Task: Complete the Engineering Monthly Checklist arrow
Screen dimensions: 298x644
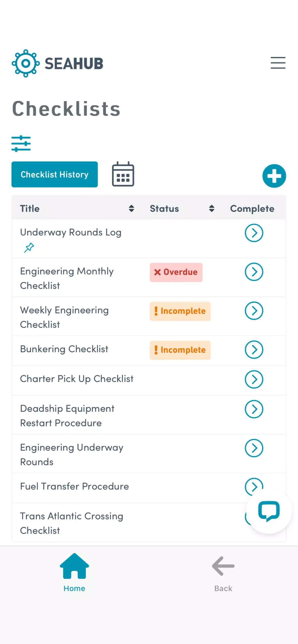Action: point(254,272)
